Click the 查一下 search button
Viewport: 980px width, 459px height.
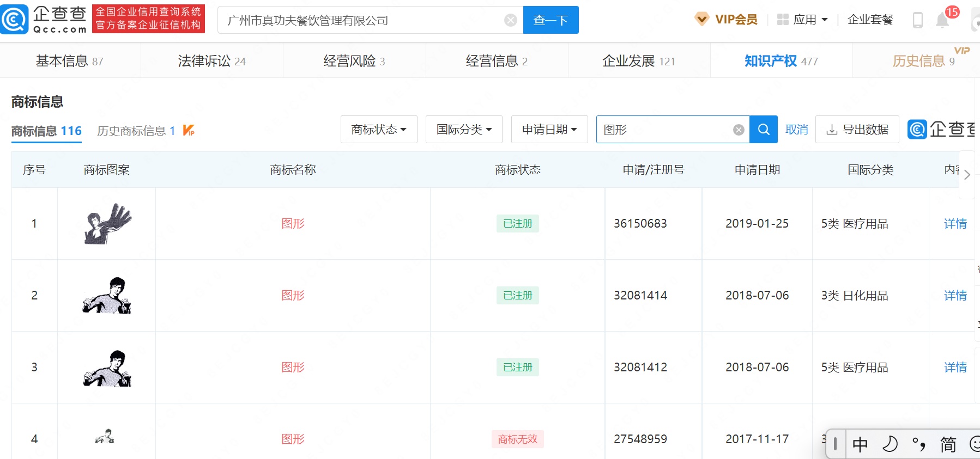[x=551, y=20]
